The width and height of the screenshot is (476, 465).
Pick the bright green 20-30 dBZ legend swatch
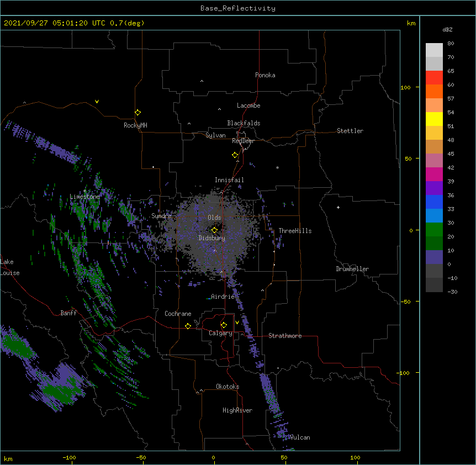[x=434, y=230]
